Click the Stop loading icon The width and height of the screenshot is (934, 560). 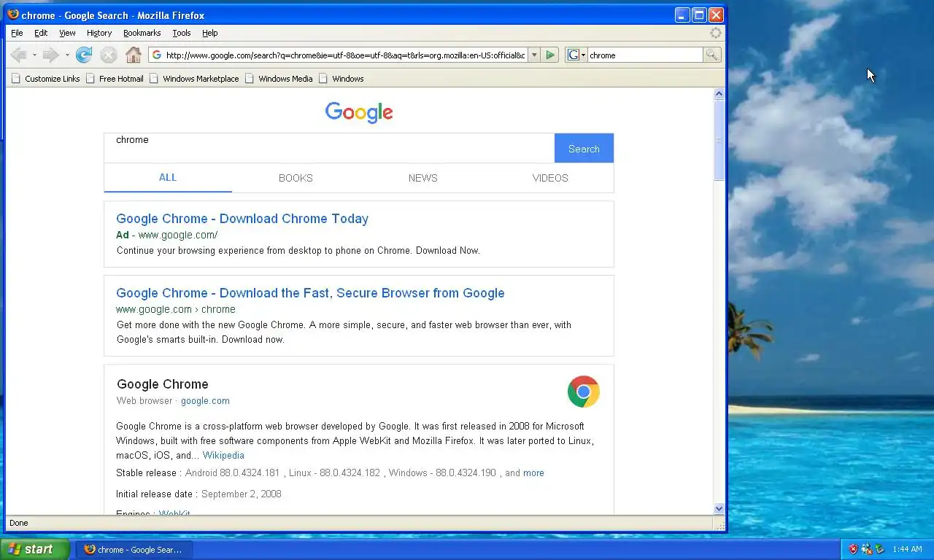[x=109, y=55]
